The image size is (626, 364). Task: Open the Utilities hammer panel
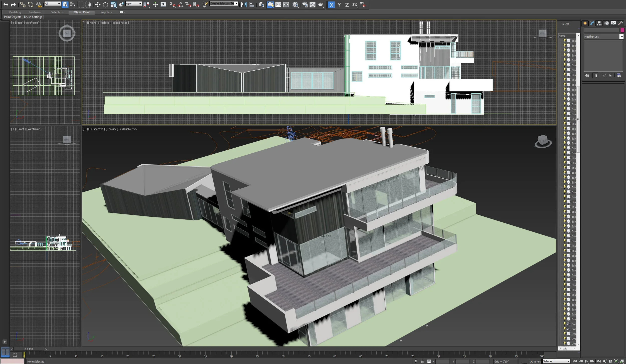coord(620,23)
